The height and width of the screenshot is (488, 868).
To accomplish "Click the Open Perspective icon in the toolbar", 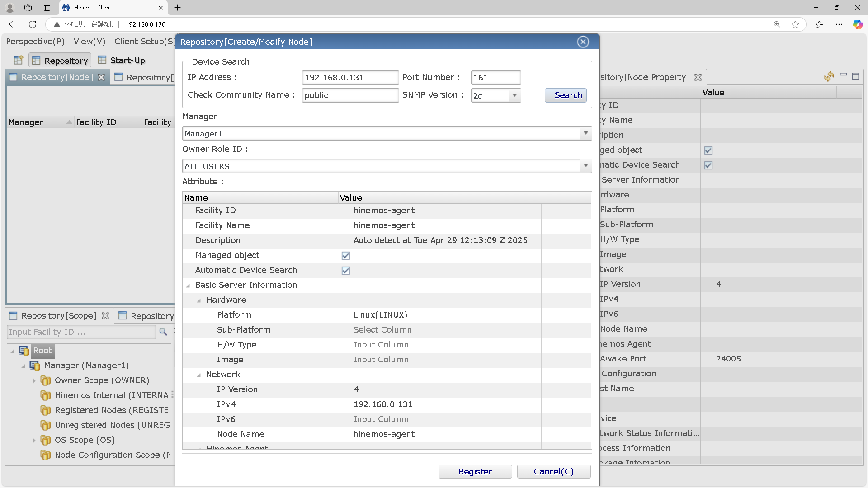I will coord(18,60).
